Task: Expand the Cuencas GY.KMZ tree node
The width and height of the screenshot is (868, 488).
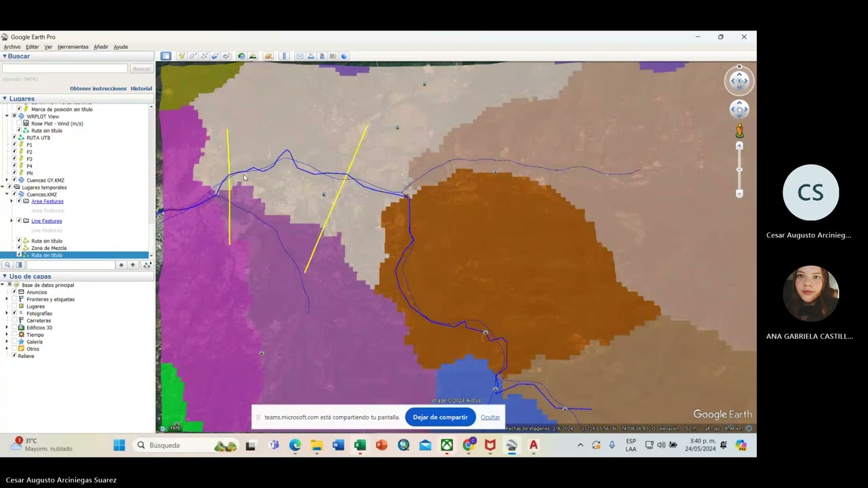Action: tap(7, 180)
